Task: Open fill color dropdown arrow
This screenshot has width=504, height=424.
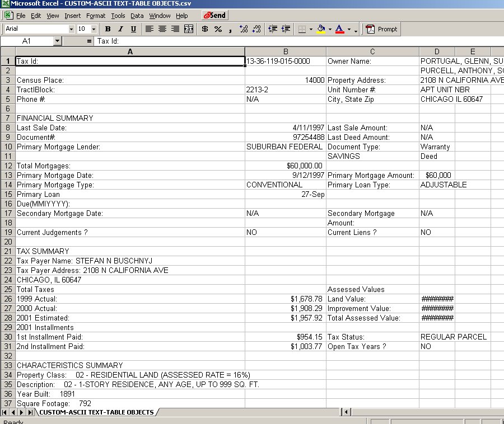Action: (330, 29)
